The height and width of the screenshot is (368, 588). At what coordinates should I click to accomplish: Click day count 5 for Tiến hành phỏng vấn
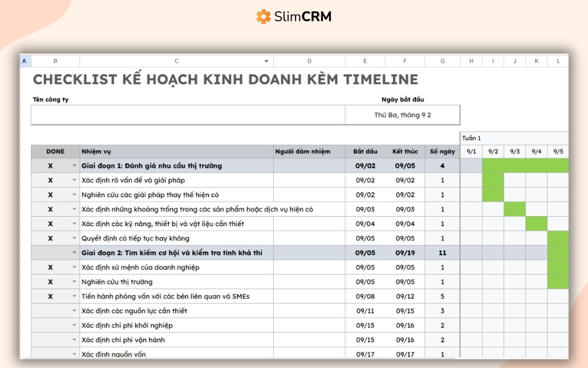click(x=443, y=296)
